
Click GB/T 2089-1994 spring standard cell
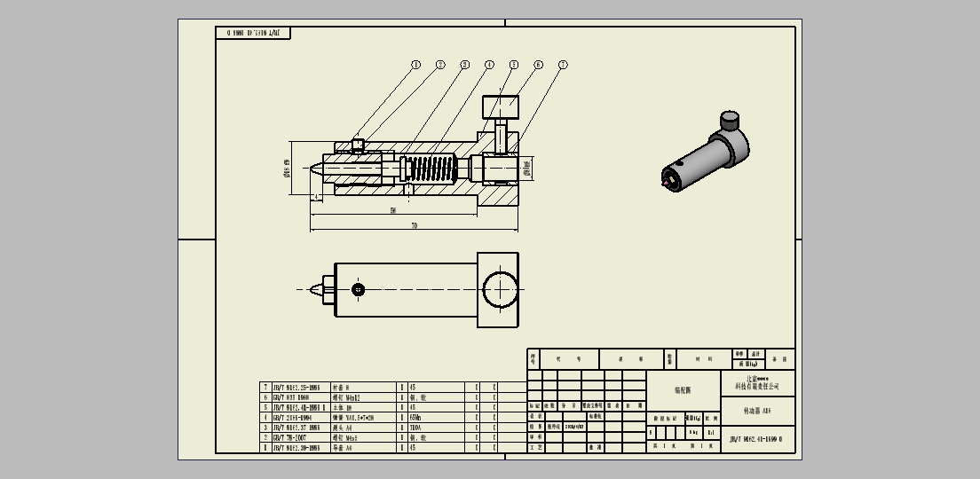[300, 418]
